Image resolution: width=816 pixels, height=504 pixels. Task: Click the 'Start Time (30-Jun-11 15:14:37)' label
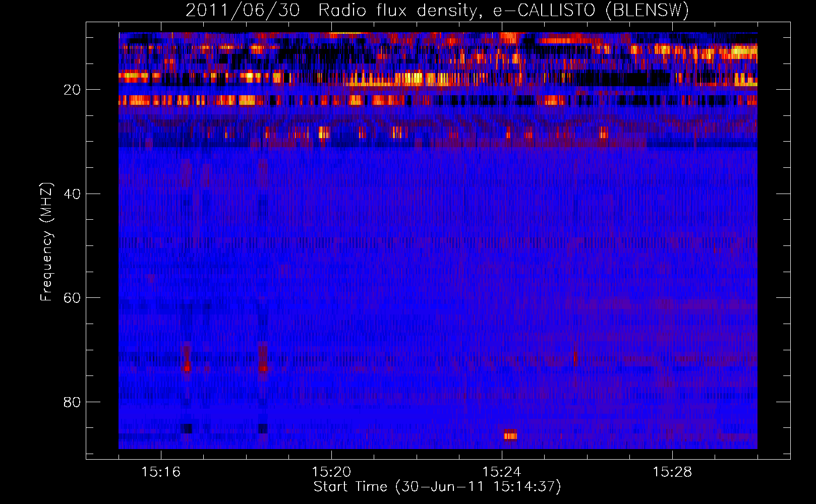pyautogui.click(x=437, y=487)
